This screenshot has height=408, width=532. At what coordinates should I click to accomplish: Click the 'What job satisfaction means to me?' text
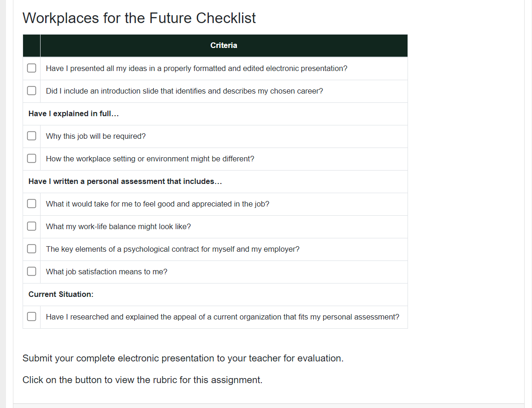click(x=106, y=272)
